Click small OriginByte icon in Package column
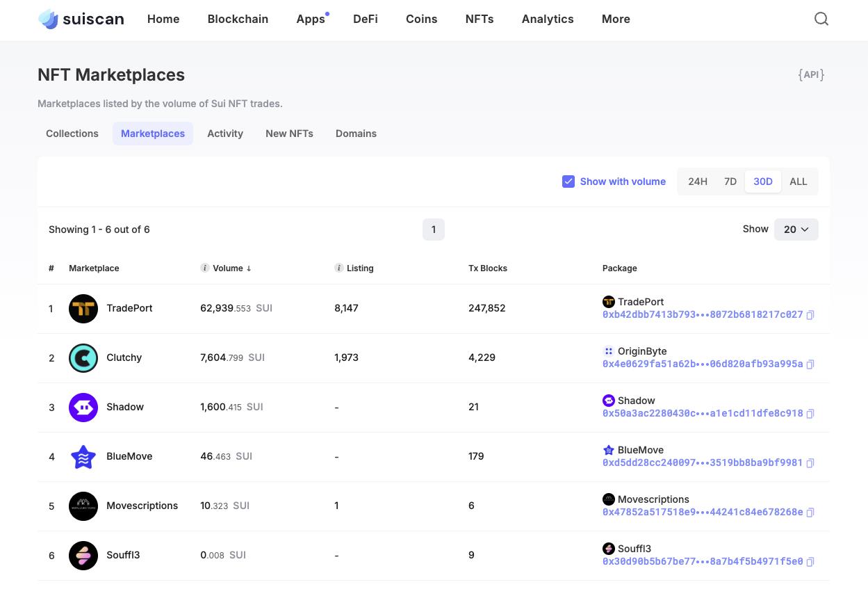Image resolution: width=868 pixels, height=596 pixels. click(x=609, y=351)
